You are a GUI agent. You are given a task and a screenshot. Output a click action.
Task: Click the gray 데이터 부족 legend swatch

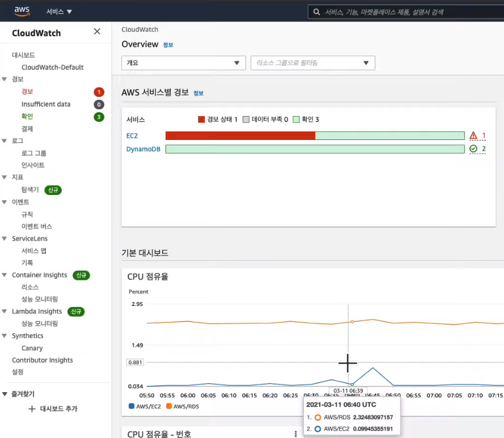pyautogui.click(x=246, y=120)
